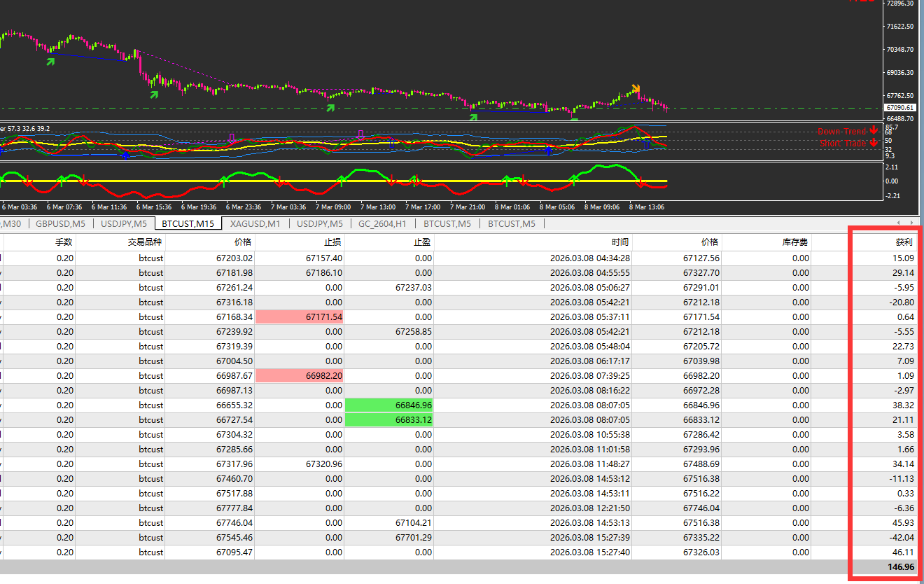
Task: Click the red arrow beside Short Trade label
Action: (x=874, y=144)
